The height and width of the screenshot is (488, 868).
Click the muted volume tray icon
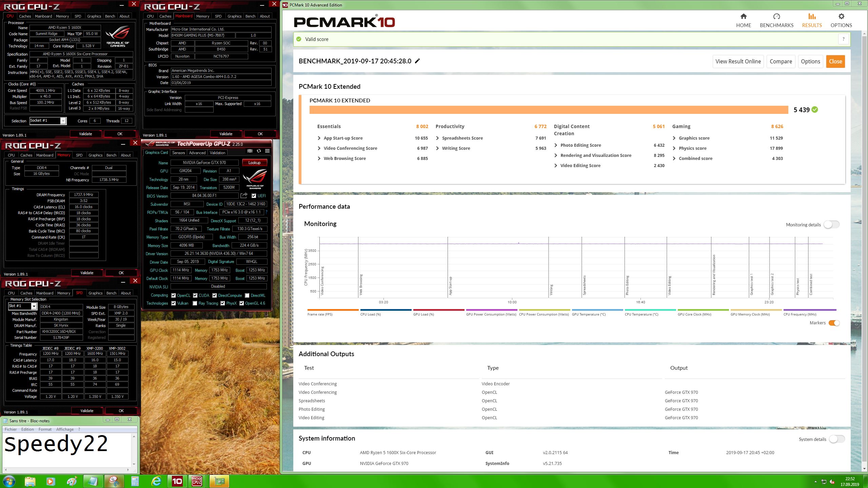point(832,482)
